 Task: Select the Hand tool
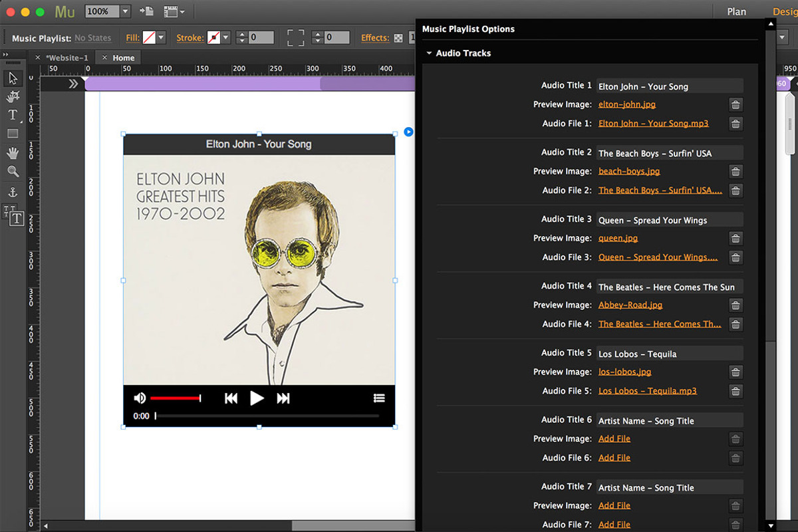click(x=13, y=153)
